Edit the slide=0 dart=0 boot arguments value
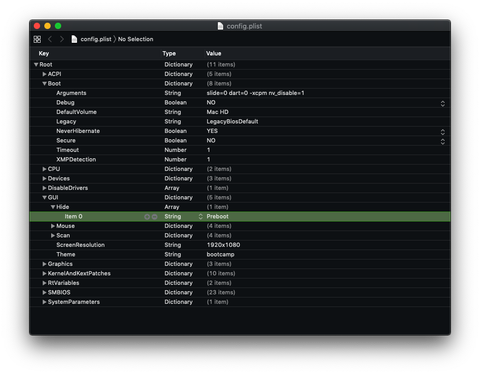The image size is (480, 374). pyautogui.click(x=255, y=93)
